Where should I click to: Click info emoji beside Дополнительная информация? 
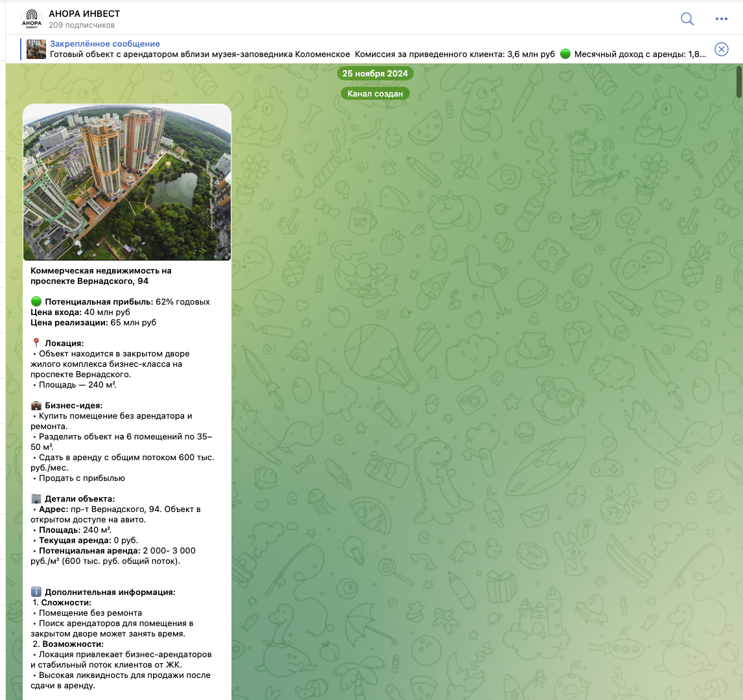36,592
